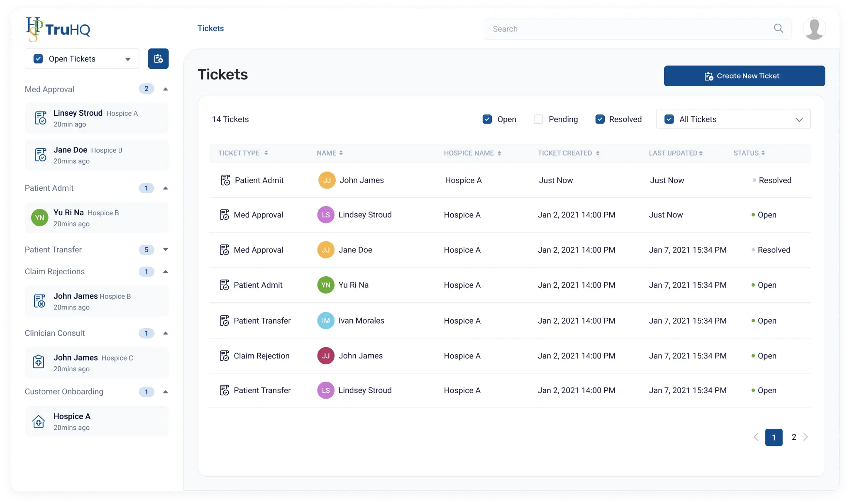Viewport: 850px width, 504px height.
Task: Click the Hospice A house icon under Customer Onboarding
Action: pos(39,421)
